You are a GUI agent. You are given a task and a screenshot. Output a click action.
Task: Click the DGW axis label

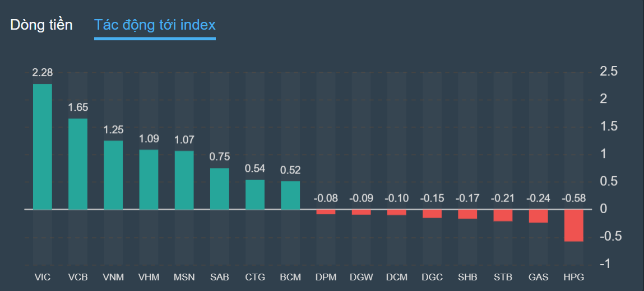coord(361,277)
